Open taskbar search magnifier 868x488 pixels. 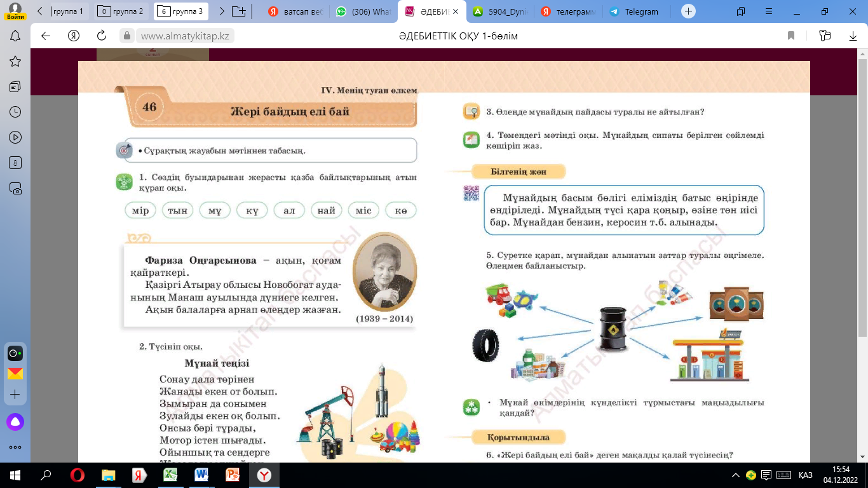coord(46,475)
